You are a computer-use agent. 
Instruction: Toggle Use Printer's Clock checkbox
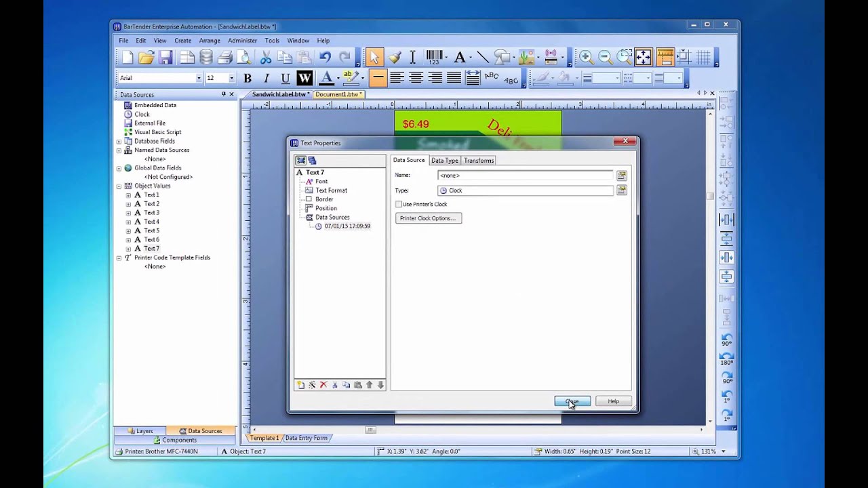click(399, 204)
